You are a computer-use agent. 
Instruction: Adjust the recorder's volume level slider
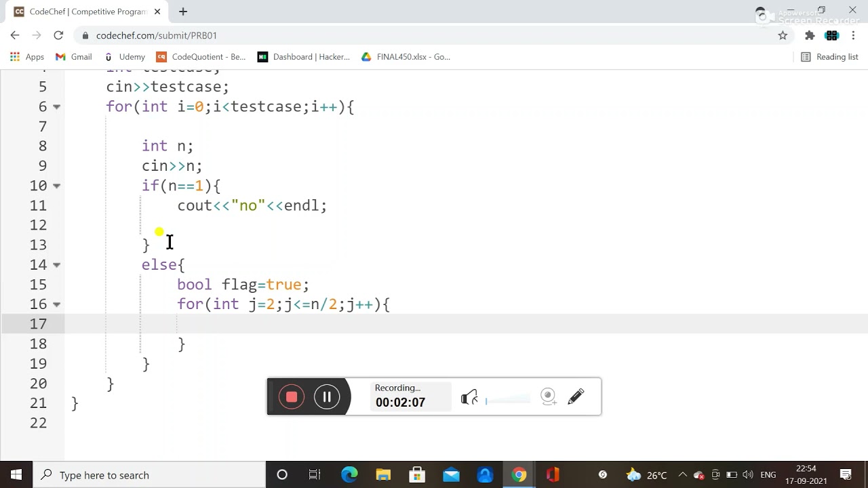point(507,401)
